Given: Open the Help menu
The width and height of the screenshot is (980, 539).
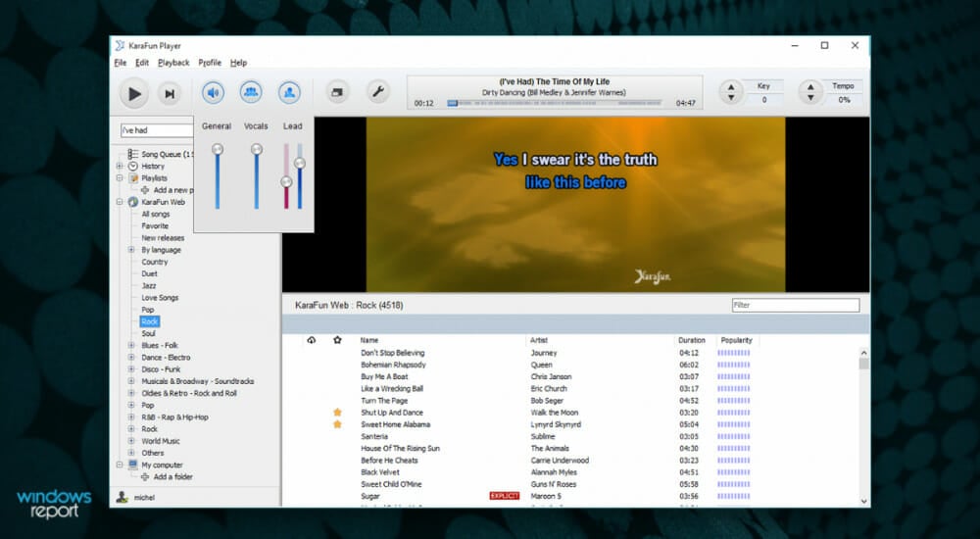Looking at the screenshot, I should pos(239,63).
